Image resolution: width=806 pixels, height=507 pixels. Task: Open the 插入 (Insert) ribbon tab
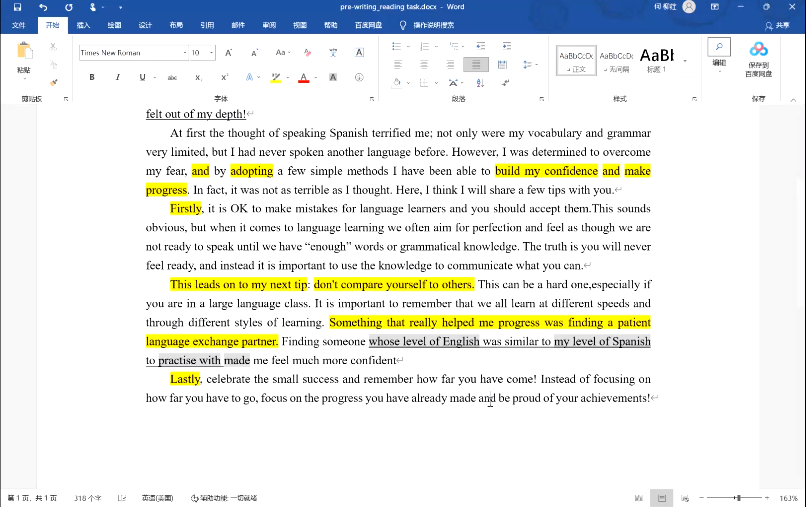click(x=83, y=25)
